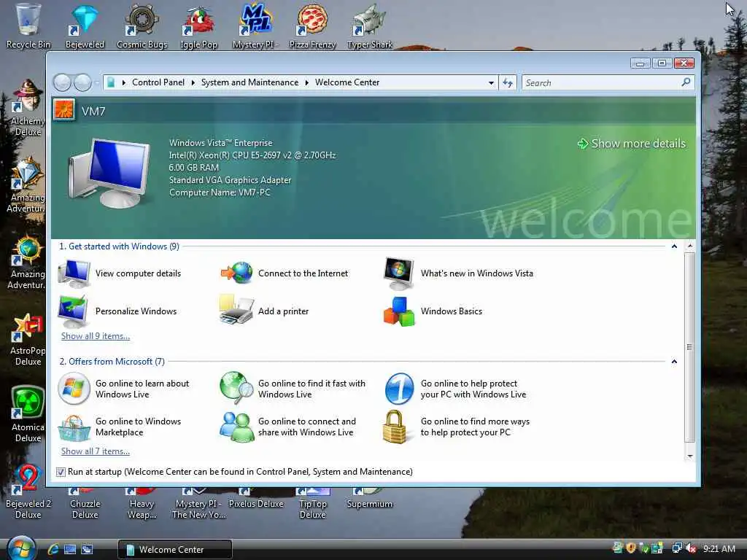Click the scrollbar up arrow
Screen dimensions: 747x560
[690, 246]
